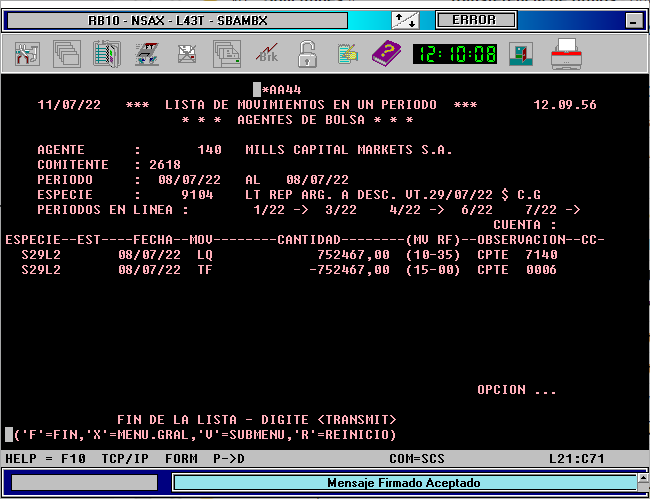Click the FT file transfer icon
Image resolution: width=650 pixels, height=499 pixels.
(147, 54)
